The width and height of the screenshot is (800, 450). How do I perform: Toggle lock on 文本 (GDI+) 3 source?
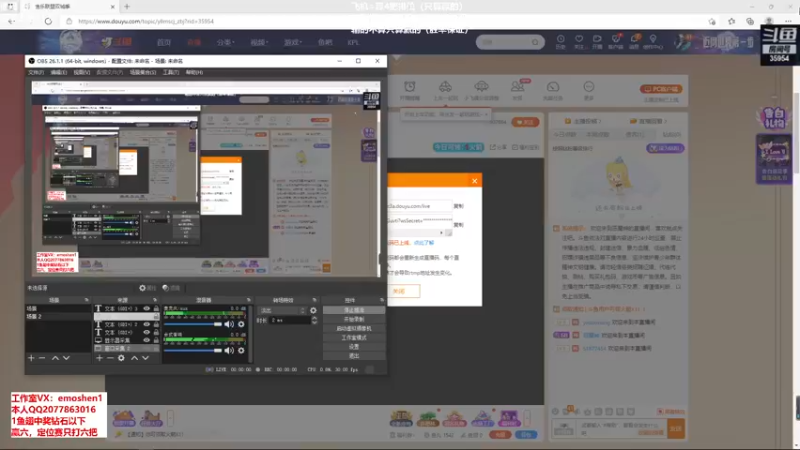tap(156, 309)
